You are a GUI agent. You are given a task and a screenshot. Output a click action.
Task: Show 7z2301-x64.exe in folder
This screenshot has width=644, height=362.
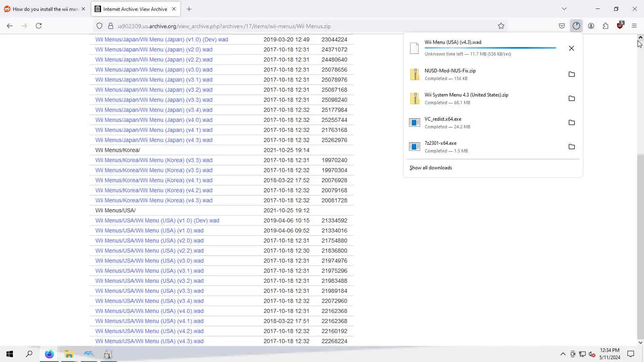pos(572,147)
